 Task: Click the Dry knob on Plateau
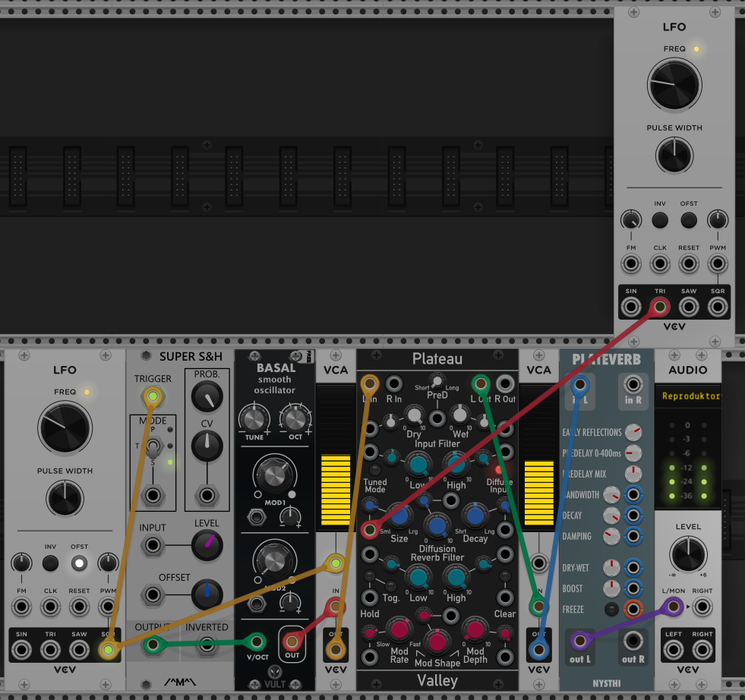[x=415, y=415]
